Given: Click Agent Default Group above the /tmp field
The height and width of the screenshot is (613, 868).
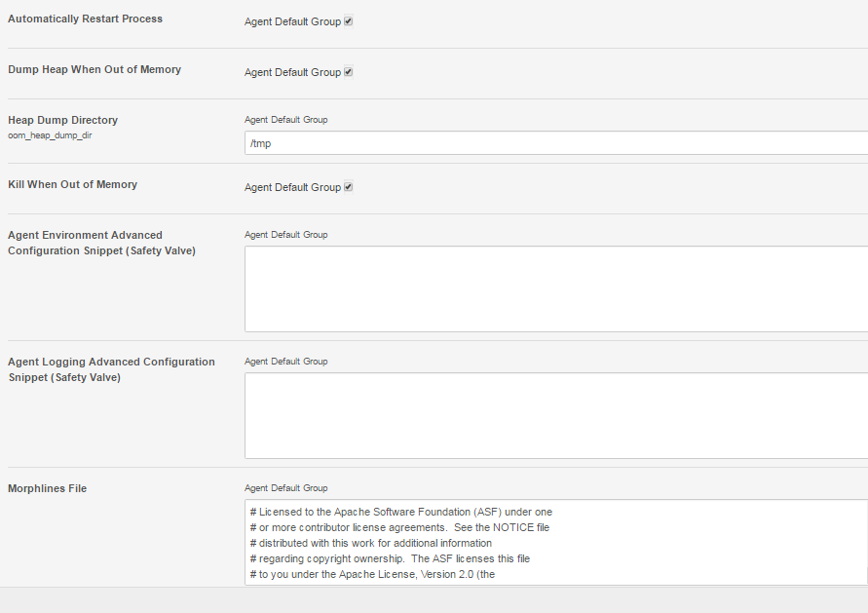Looking at the screenshot, I should point(285,120).
